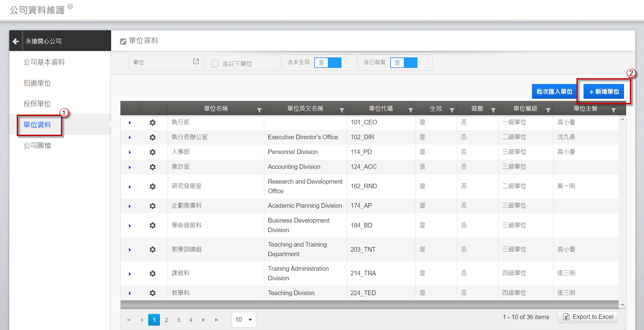The height and width of the screenshot is (330, 644).
Task: Go to page 3 of the list
Action: [179, 320]
